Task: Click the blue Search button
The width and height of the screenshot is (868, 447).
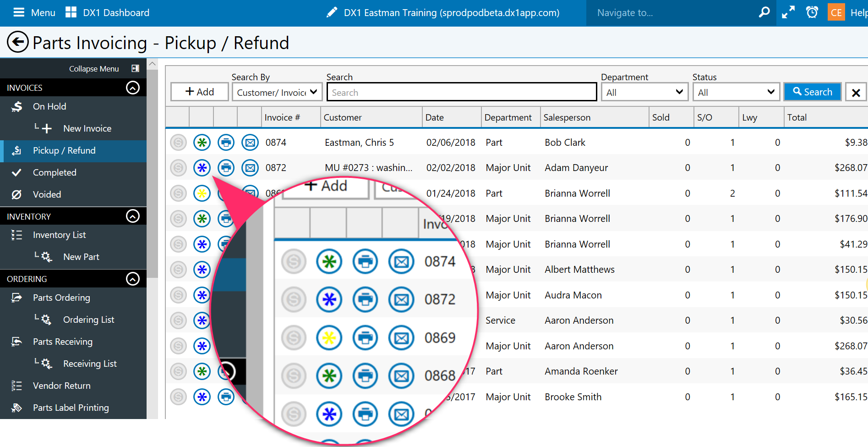Action: (813, 92)
